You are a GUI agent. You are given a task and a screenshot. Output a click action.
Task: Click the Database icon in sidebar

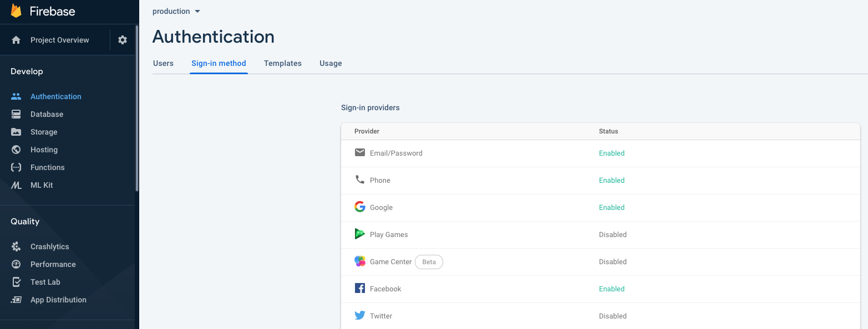(16, 114)
